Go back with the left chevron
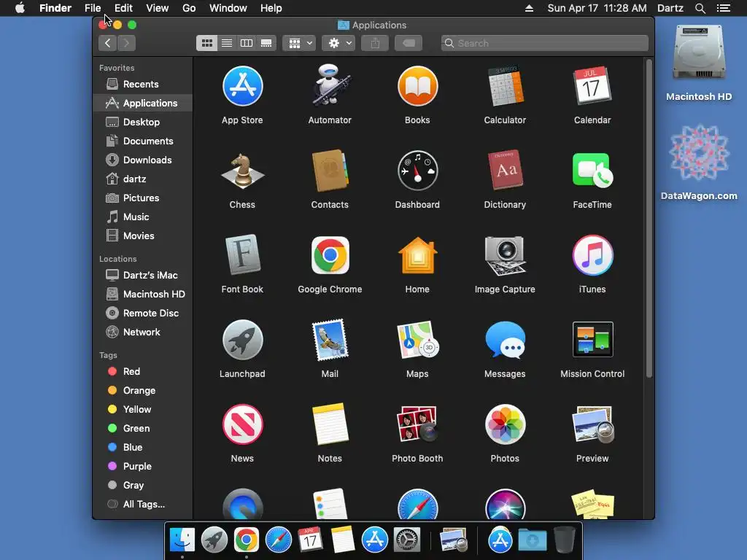This screenshot has width=747, height=560. (x=108, y=43)
